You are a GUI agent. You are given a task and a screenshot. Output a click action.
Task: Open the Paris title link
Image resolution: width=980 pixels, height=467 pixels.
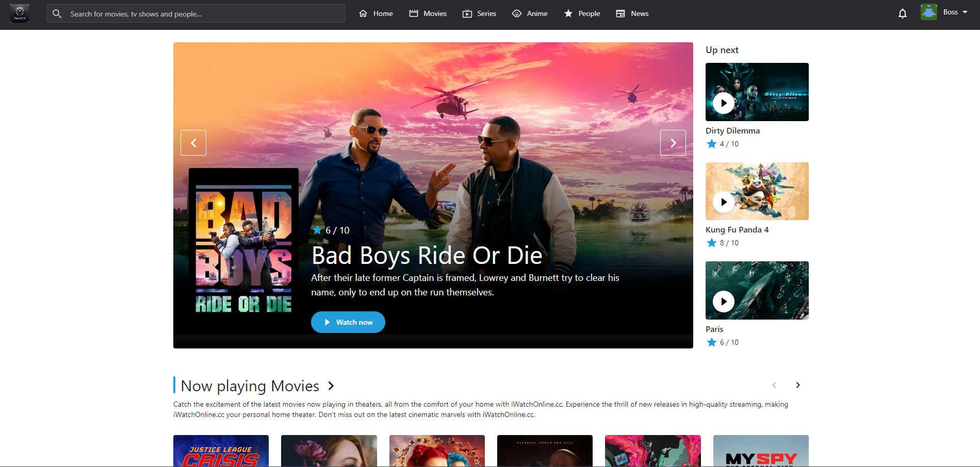(714, 329)
